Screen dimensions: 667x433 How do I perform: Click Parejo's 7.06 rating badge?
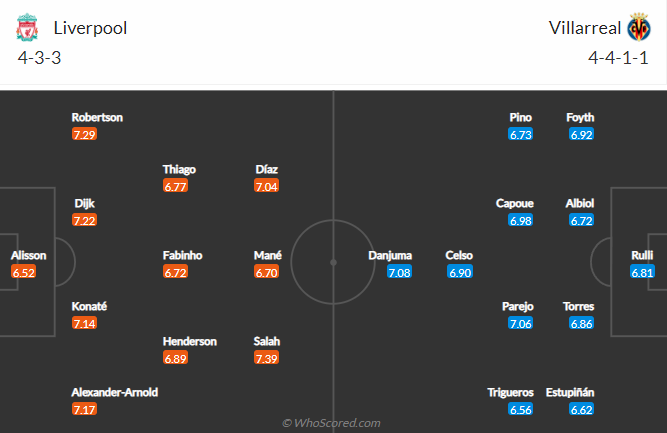521,324
